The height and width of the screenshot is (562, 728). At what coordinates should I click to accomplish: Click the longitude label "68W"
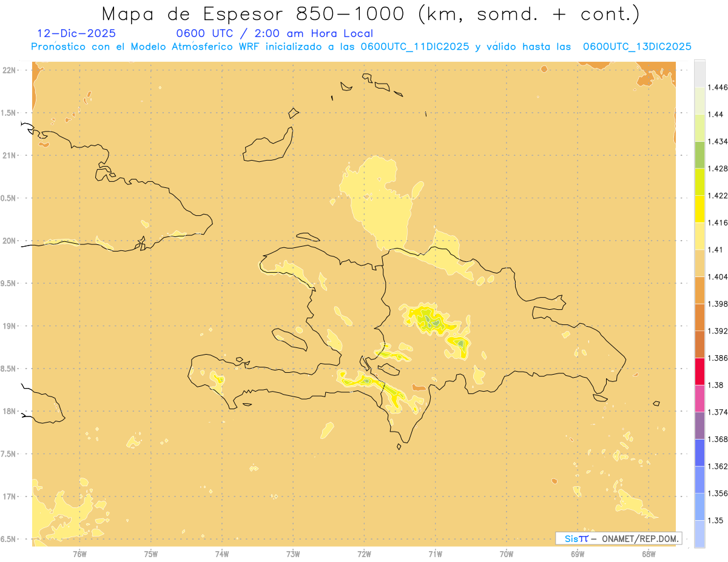649,554
